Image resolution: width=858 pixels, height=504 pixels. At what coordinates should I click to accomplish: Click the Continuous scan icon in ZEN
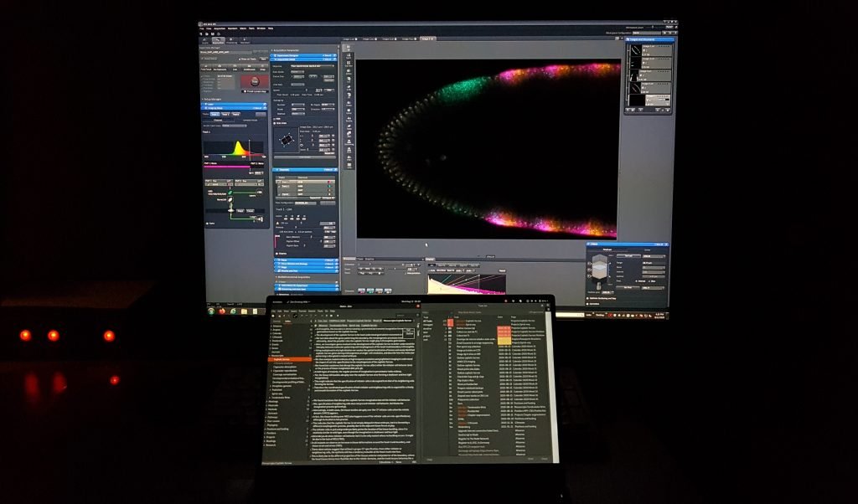point(249,67)
